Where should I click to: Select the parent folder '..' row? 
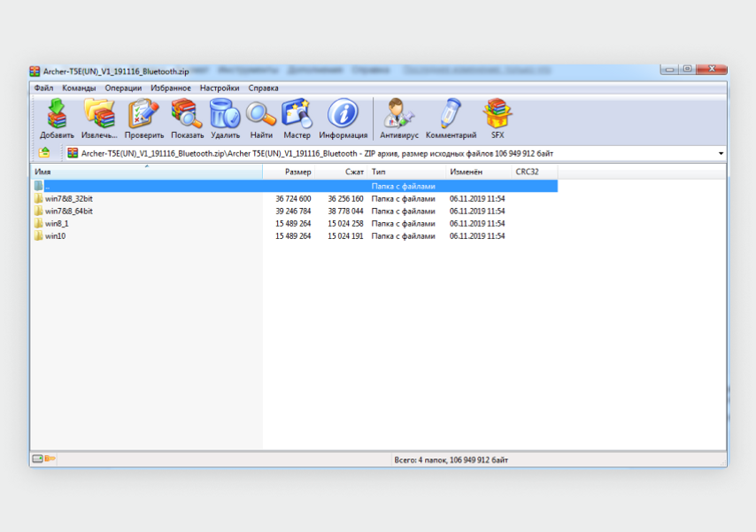tap(295, 186)
